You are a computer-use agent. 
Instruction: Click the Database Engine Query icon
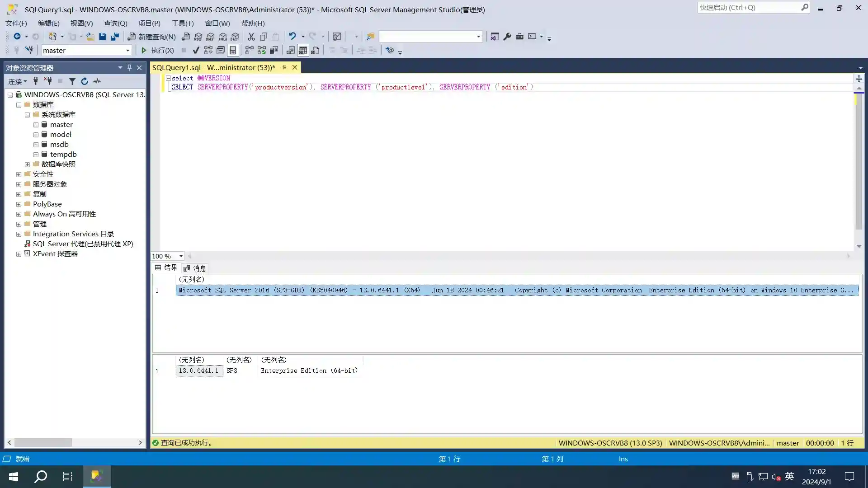click(x=186, y=37)
